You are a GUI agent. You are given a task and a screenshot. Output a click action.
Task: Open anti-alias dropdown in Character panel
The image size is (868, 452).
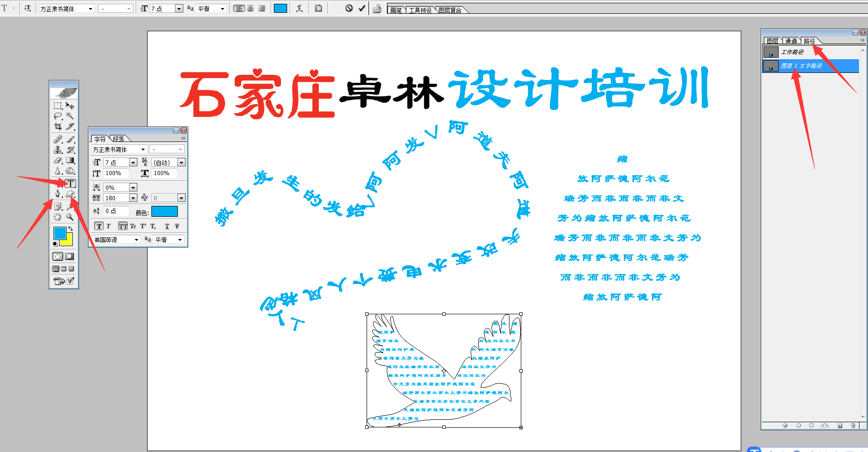pos(180,239)
